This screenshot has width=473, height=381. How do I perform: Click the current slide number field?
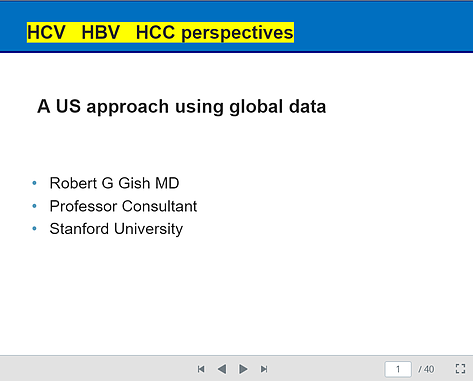(x=398, y=369)
